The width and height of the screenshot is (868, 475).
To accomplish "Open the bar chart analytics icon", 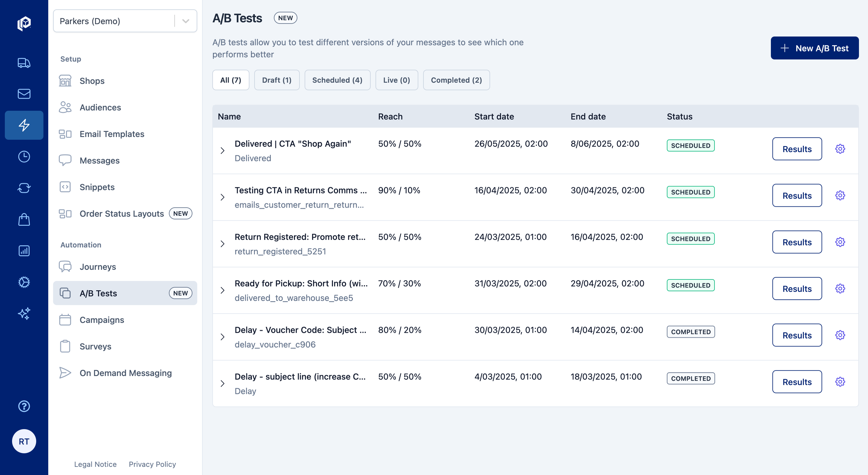I will coord(24,251).
